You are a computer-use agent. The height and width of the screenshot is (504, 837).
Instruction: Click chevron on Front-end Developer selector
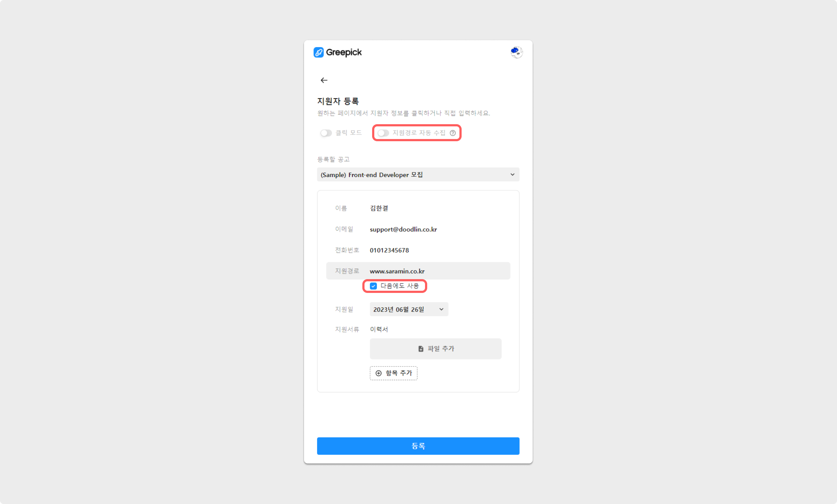[512, 175]
